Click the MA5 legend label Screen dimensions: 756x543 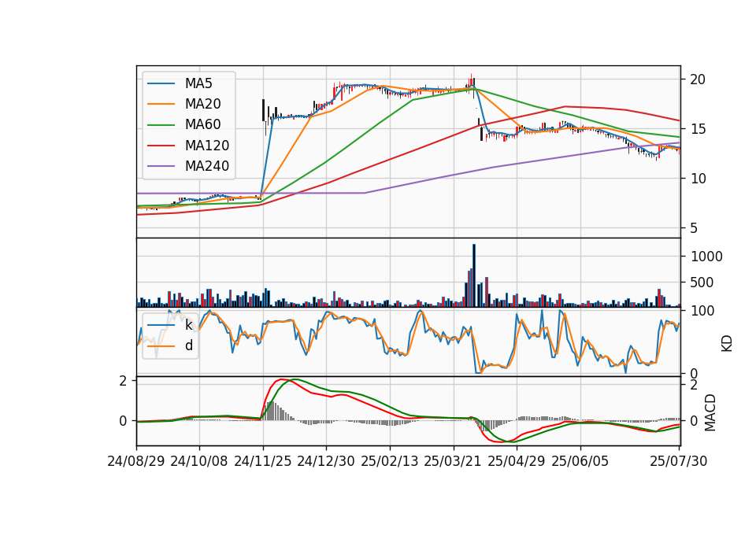198,83
